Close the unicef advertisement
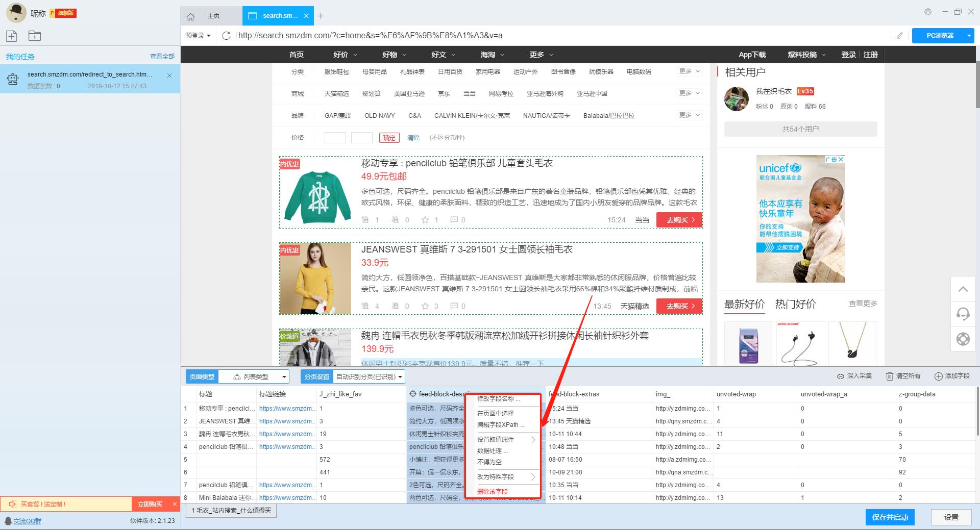Image resolution: width=980 pixels, height=530 pixels. pyautogui.click(x=841, y=159)
